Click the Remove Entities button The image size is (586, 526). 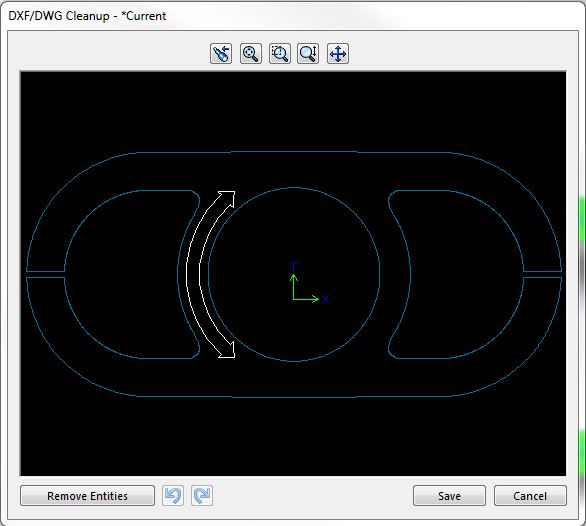pyautogui.click(x=87, y=496)
